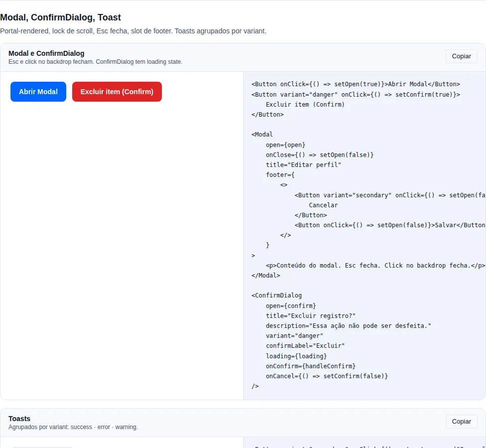Click the closing "</Modal>" tag in the code
486x448 pixels.
[266, 275]
